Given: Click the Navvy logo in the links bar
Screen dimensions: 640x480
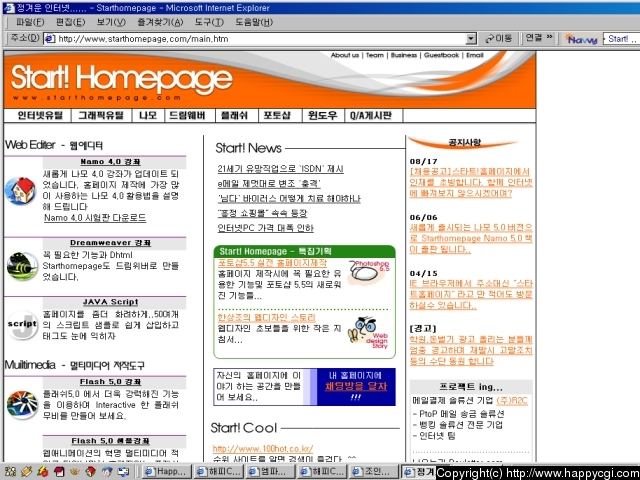Looking at the screenshot, I should click(581, 39).
